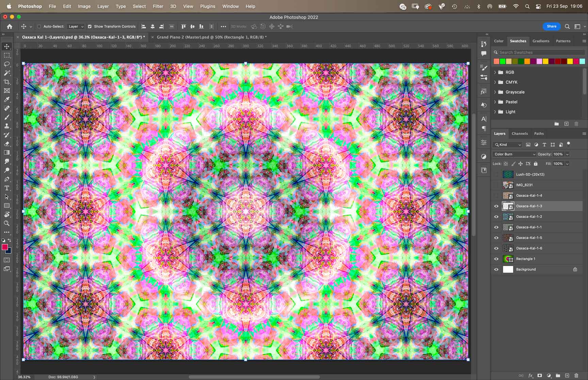Hide the Oaxaca-Kal-1-3 layer
The height and width of the screenshot is (380, 588).
(496, 206)
